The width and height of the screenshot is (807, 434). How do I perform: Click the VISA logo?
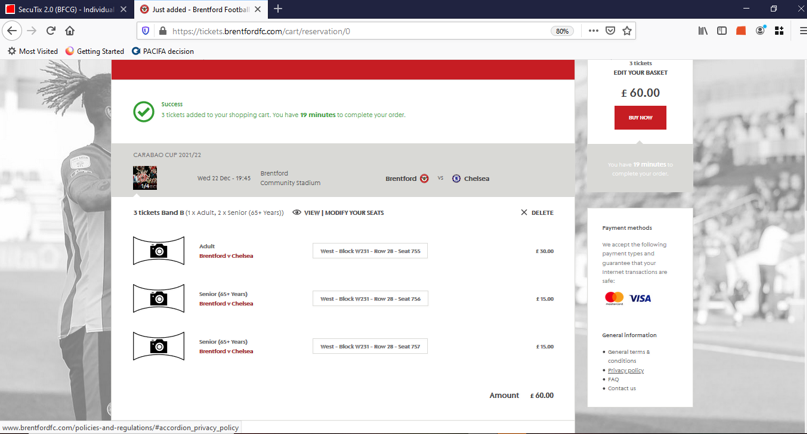[640, 298]
